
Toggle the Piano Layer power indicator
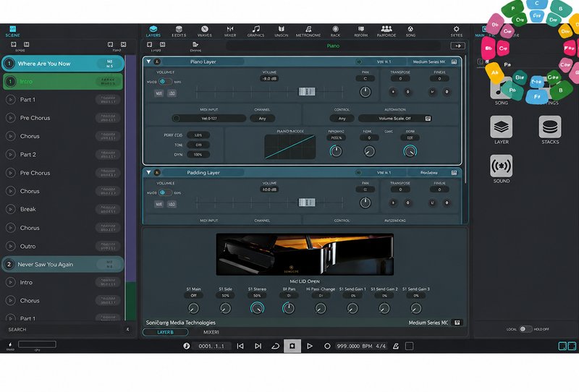pyautogui.click(x=358, y=61)
